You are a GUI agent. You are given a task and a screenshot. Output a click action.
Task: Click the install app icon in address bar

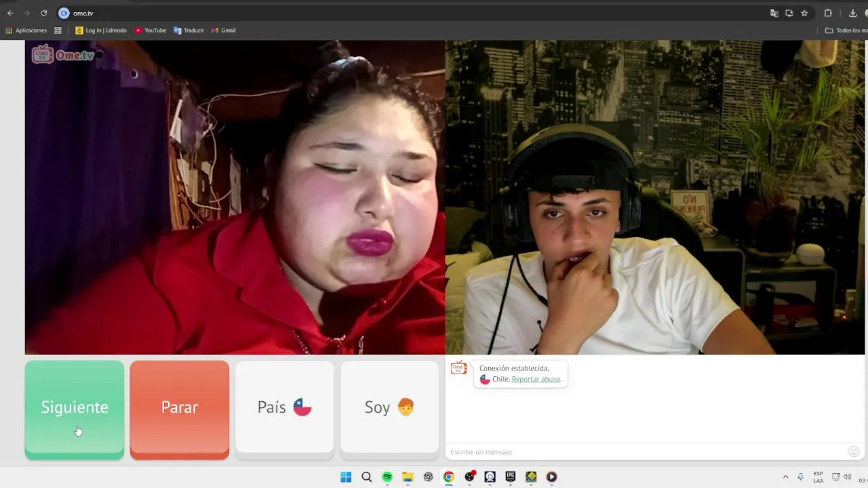coord(789,13)
